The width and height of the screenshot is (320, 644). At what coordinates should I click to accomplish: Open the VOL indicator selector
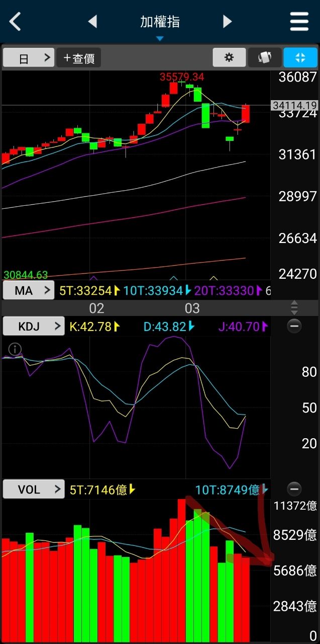tap(34, 489)
